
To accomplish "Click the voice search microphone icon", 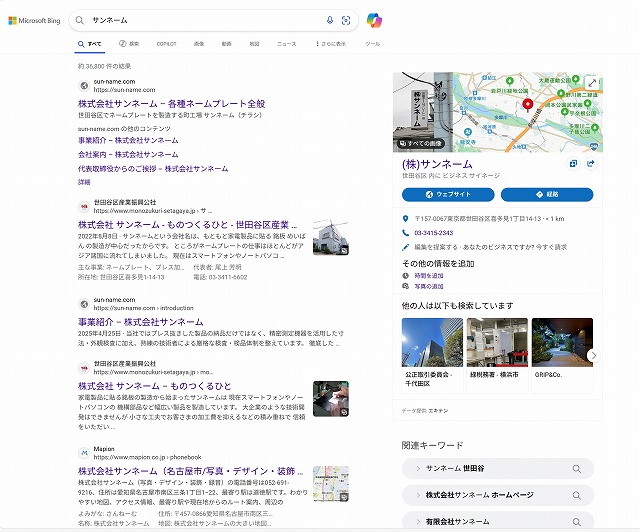I will coord(330,20).
